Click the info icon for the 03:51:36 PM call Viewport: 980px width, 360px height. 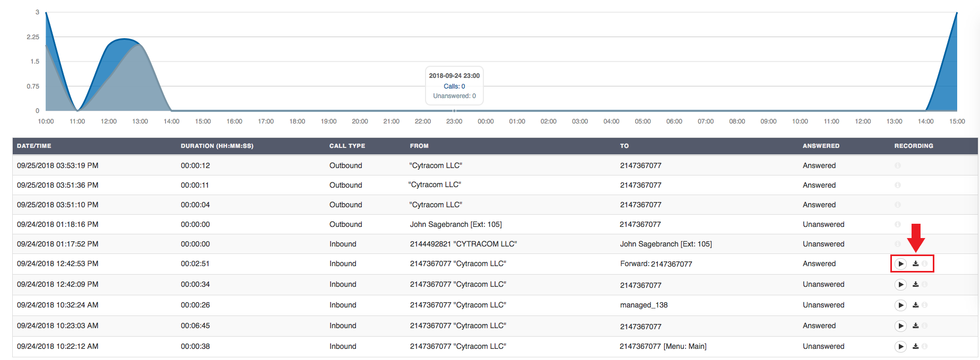click(898, 185)
